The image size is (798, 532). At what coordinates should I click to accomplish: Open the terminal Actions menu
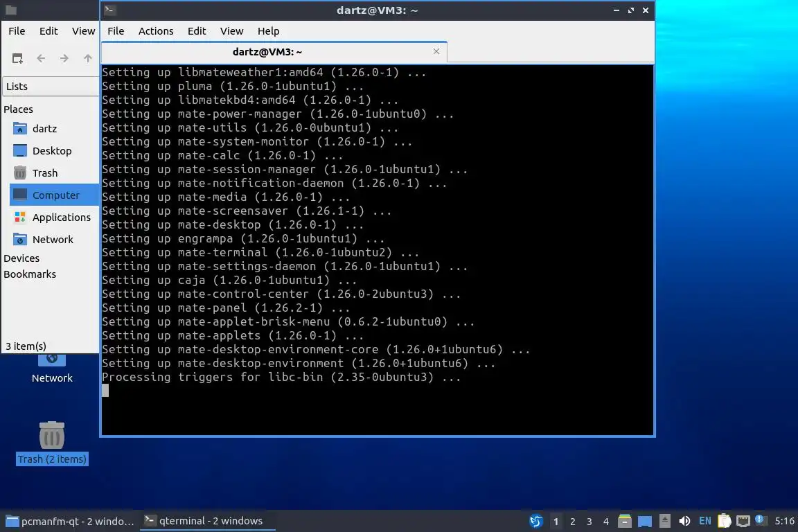coord(156,31)
